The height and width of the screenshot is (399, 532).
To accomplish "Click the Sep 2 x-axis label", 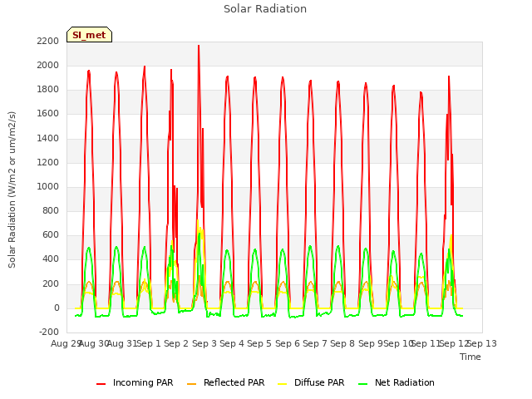I will click(176, 343).
